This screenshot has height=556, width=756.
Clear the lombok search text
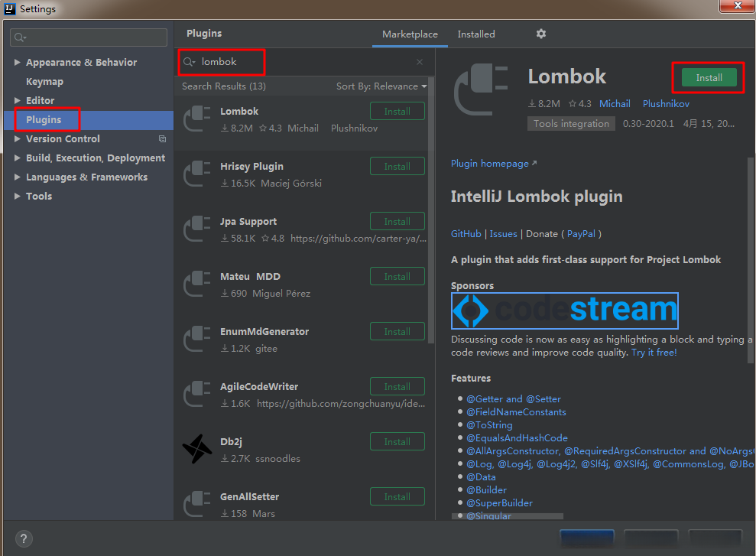(x=420, y=62)
